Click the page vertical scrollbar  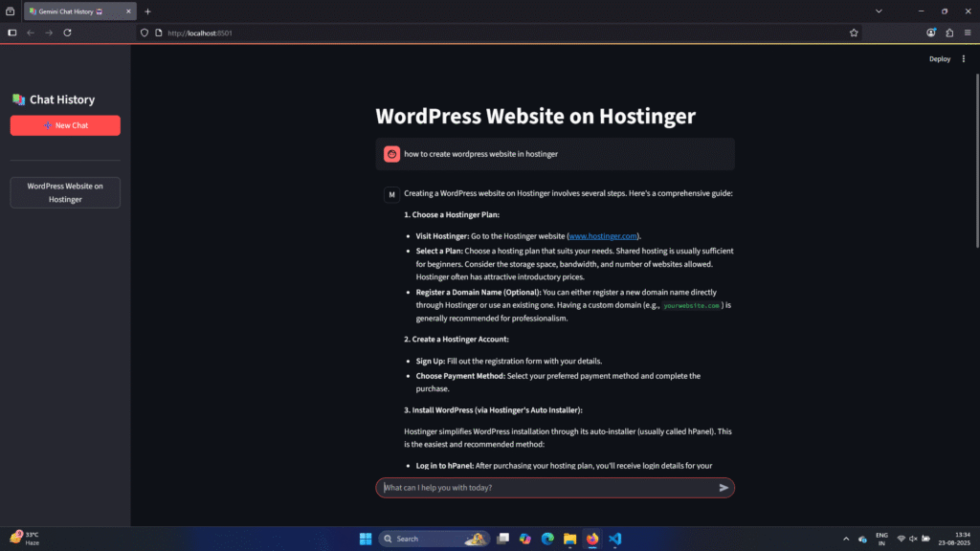pos(977,161)
